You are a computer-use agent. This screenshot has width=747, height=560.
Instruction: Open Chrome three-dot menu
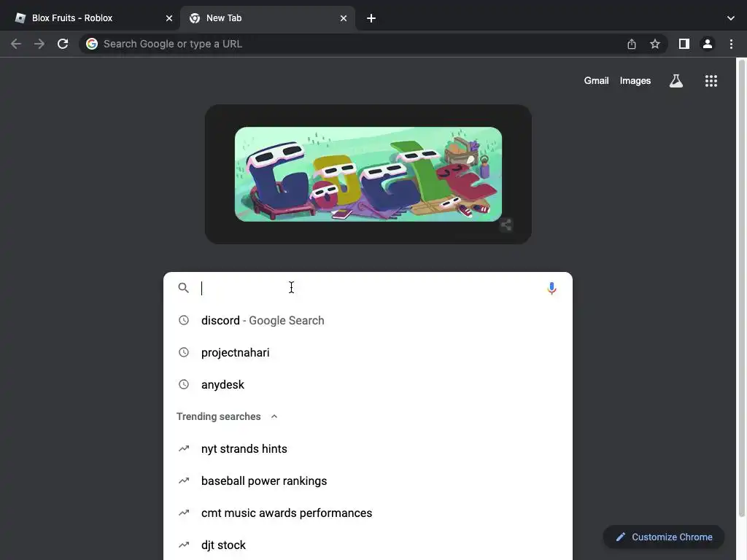click(x=731, y=44)
